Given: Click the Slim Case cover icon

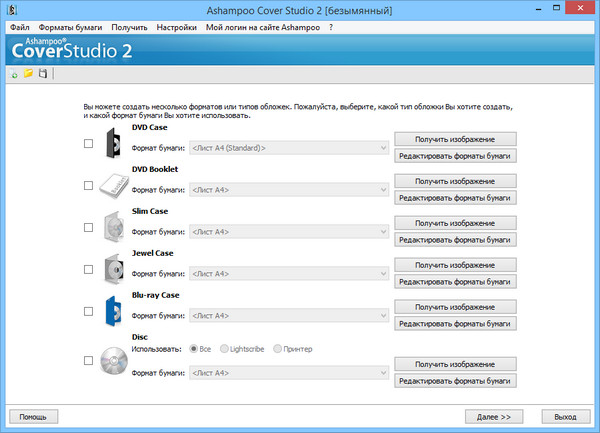Looking at the screenshot, I should (x=113, y=228).
